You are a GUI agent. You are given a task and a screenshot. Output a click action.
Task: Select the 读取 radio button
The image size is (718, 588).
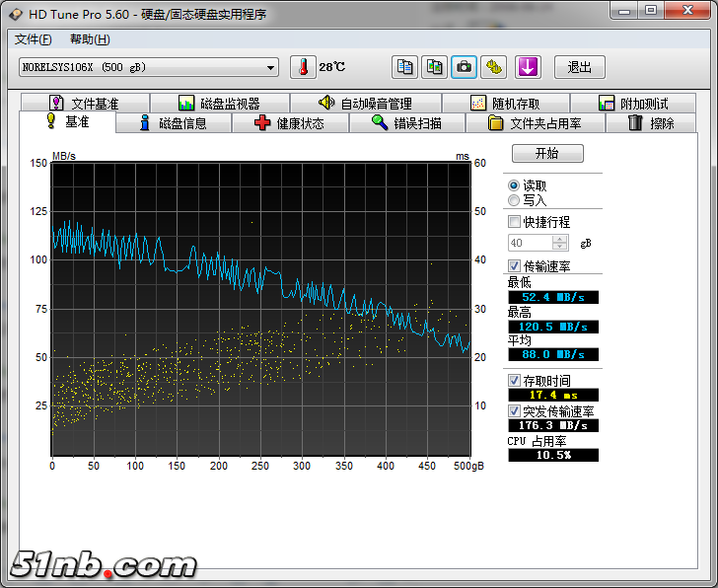[514, 185]
